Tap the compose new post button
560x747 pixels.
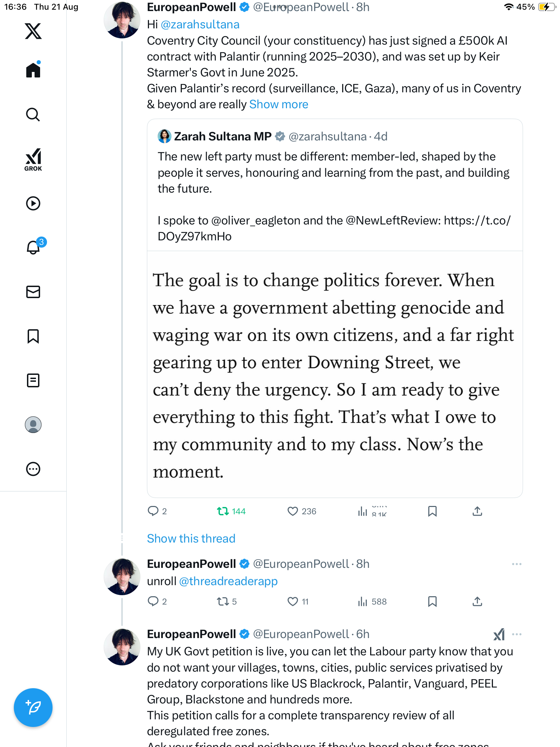33,708
